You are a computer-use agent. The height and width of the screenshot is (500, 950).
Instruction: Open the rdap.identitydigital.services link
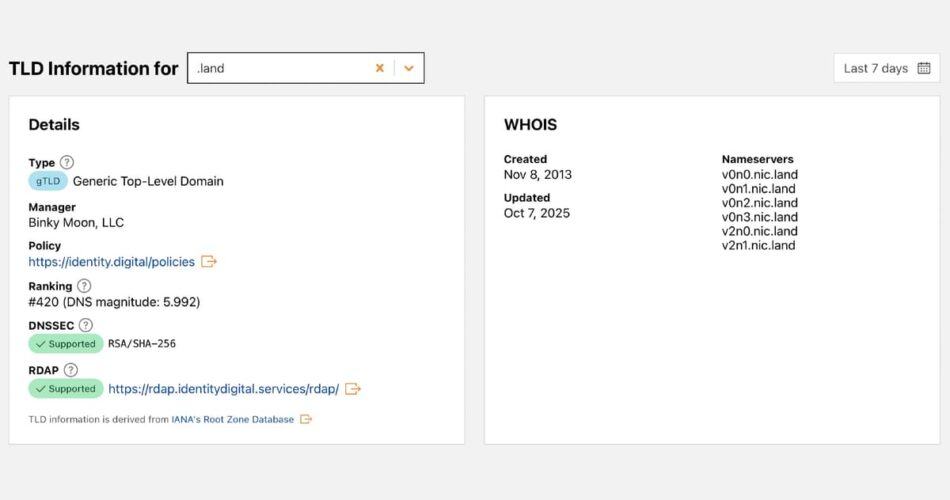[223, 389]
